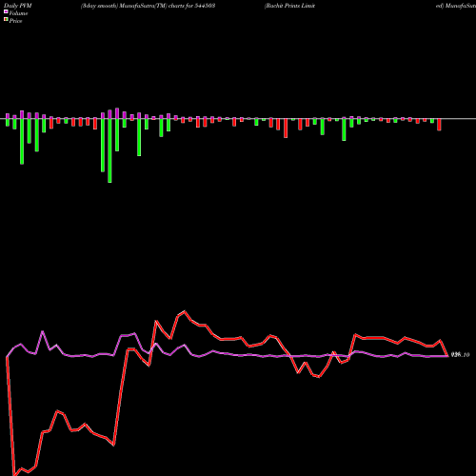Click the tallest green bar in the histogram
This screenshot has width=476, height=476.
[109, 150]
